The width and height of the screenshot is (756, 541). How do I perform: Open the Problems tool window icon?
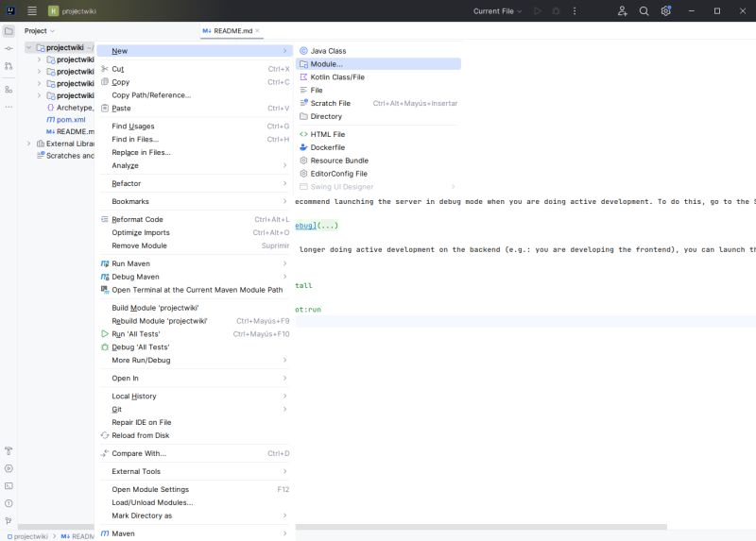[x=9, y=503]
